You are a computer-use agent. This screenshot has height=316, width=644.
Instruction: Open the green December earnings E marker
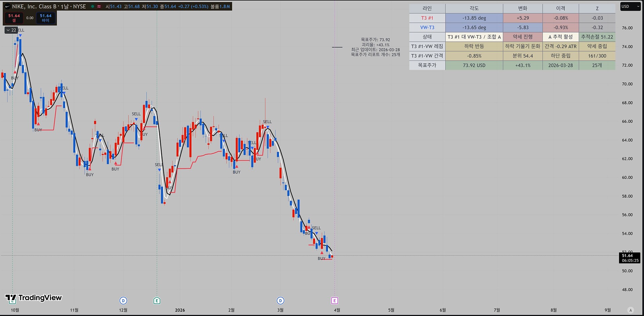point(157,301)
